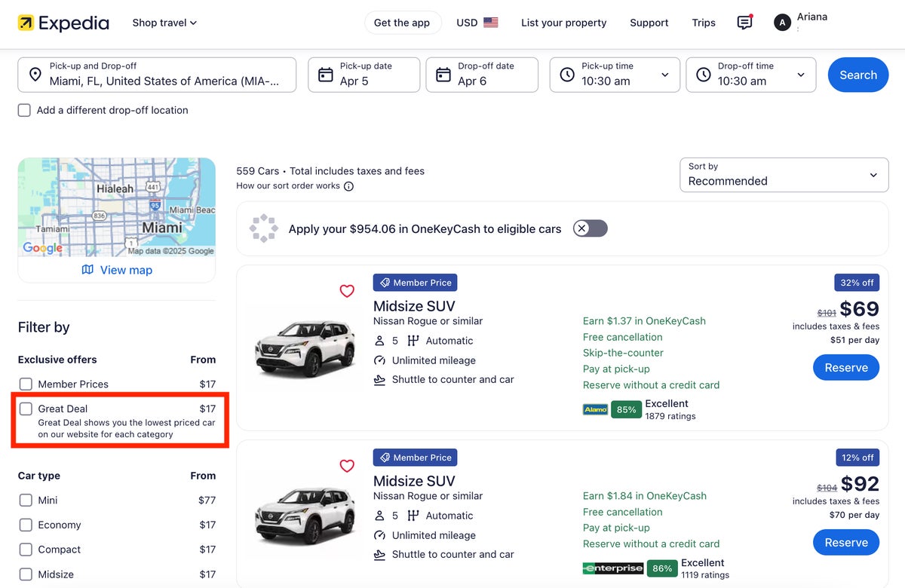
Task: Reserve the $92 Midsize SUV
Action: click(846, 543)
